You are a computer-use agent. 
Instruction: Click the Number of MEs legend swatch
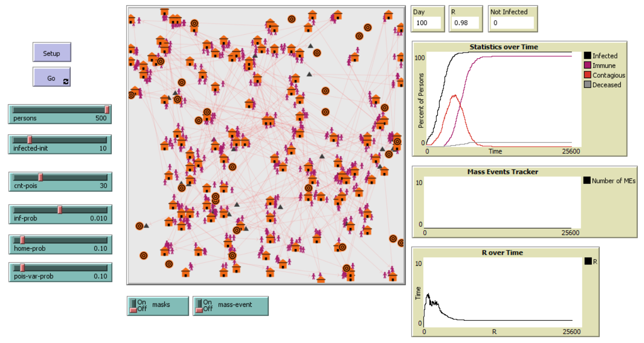coord(587,181)
